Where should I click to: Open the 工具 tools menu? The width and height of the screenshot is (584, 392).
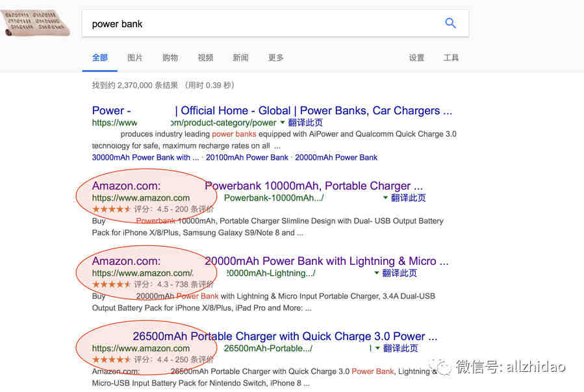pyautogui.click(x=451, y=58)
